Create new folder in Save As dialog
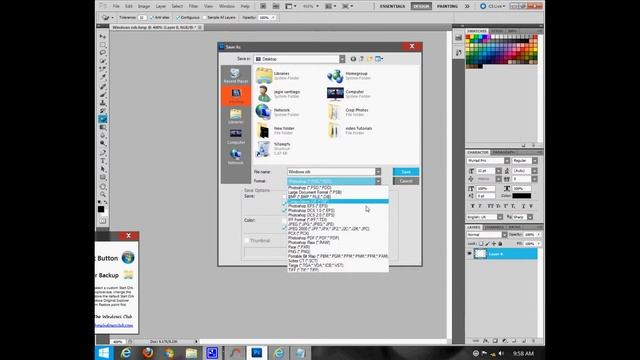640x360 pixels. [370, 59]
